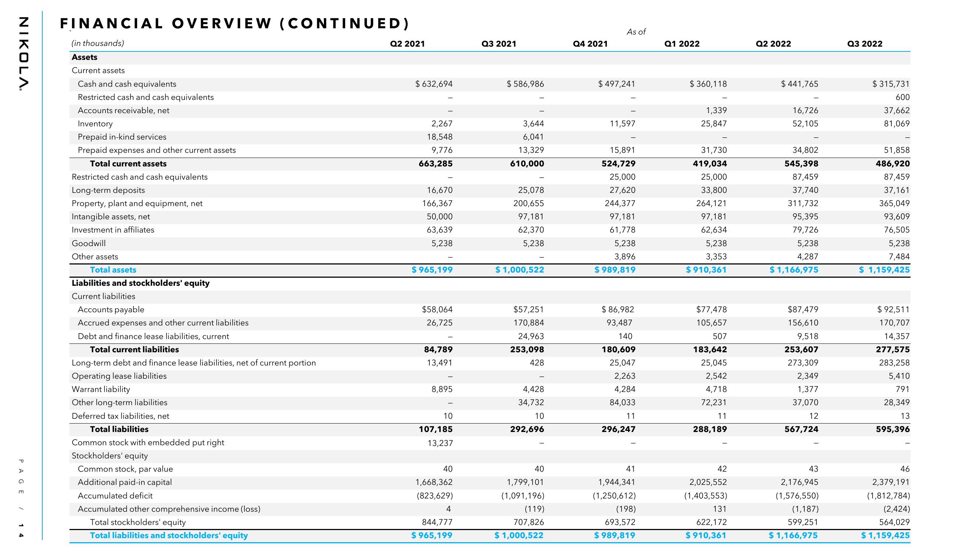Click the 'Q3 2021' column header
Viewport: 980px width, 551px height.
tap(499, 44)
